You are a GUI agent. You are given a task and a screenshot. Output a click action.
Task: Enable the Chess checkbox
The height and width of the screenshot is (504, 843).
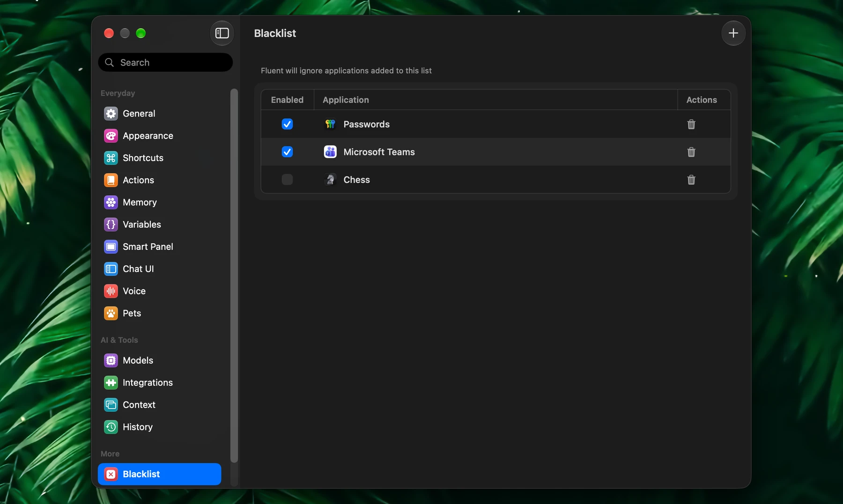[287, 180]
